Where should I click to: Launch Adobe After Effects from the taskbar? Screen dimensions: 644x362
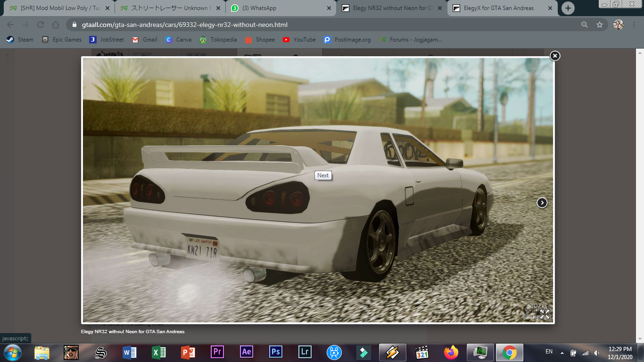[x=246, y=352]
